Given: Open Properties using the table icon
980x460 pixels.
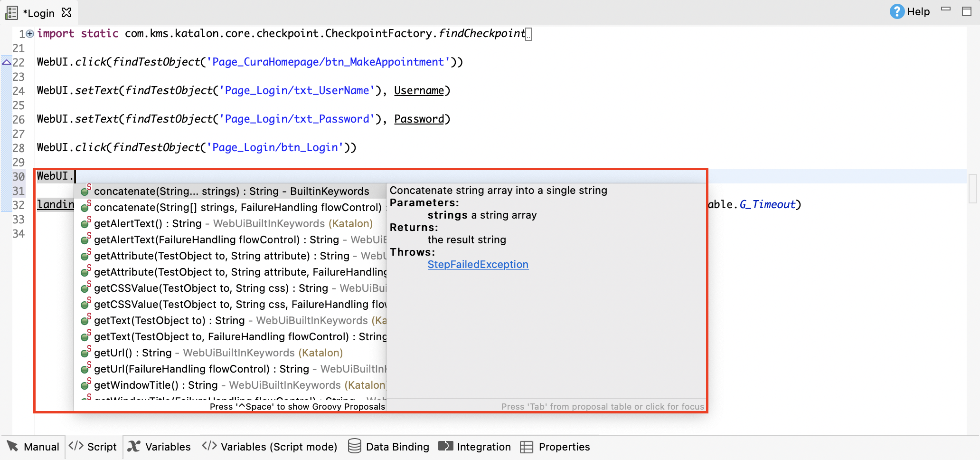Looking at the screenshot, I should pyautogui.click(x=527, y=447).
